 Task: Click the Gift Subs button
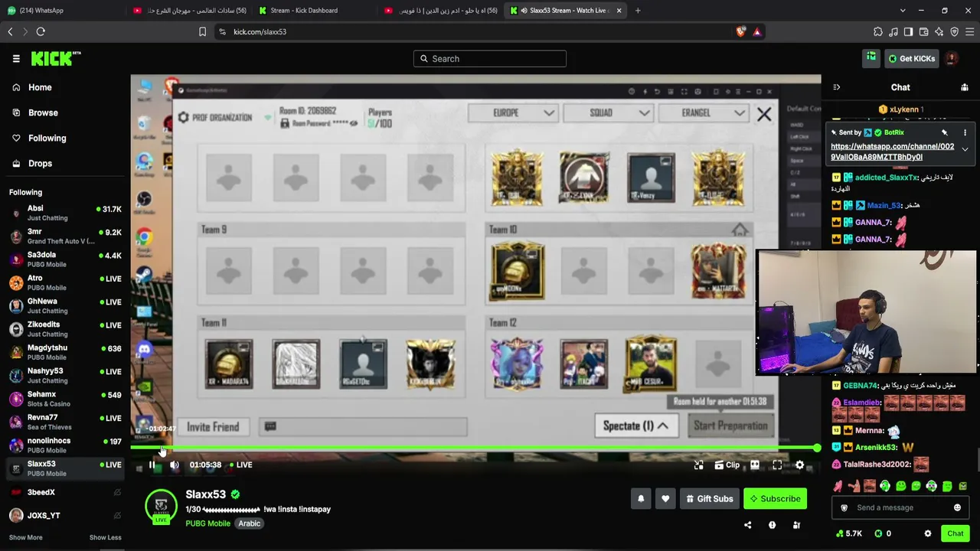pos(709,499)
